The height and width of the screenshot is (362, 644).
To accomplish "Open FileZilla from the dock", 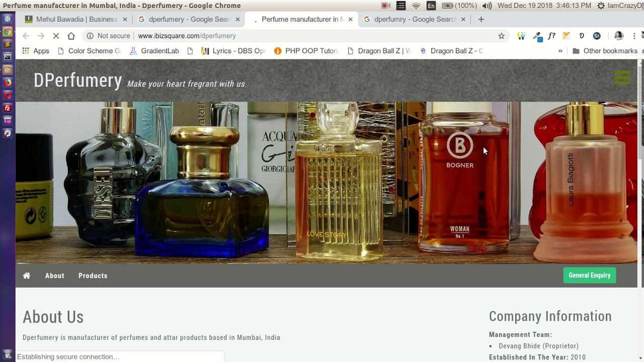I will [x=8, y=108].
